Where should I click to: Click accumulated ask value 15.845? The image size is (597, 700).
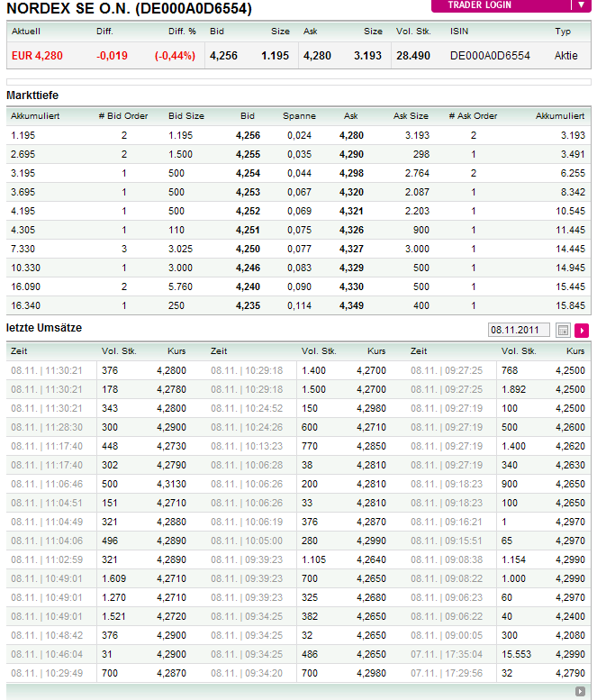570,305
